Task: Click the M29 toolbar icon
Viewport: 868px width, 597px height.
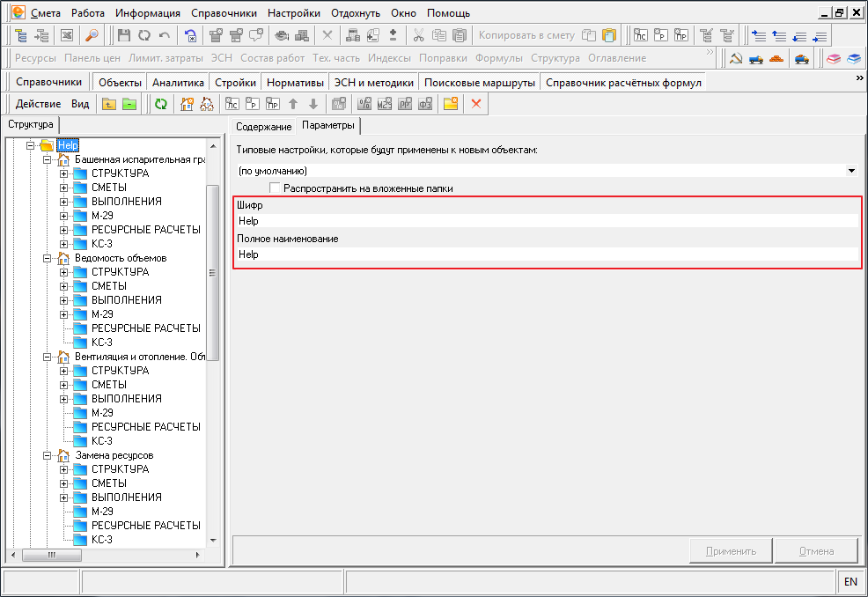Action: [x=384, y=104]
